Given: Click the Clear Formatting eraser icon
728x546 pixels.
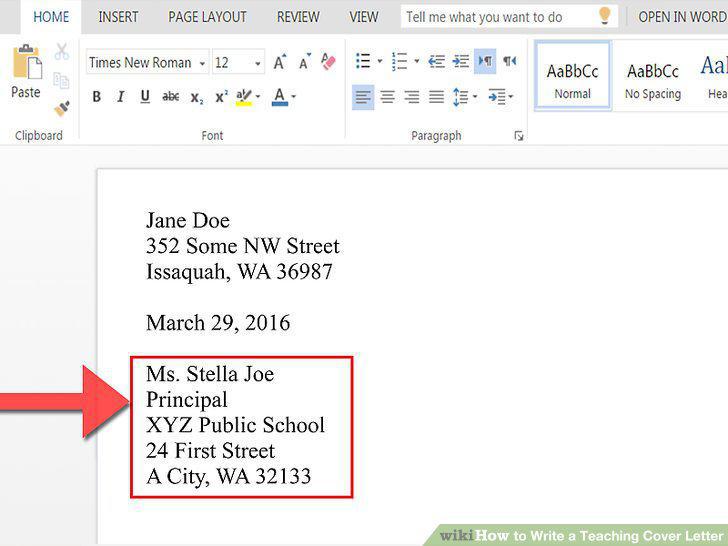Looking at the screenshot, I should click(328, 61).
